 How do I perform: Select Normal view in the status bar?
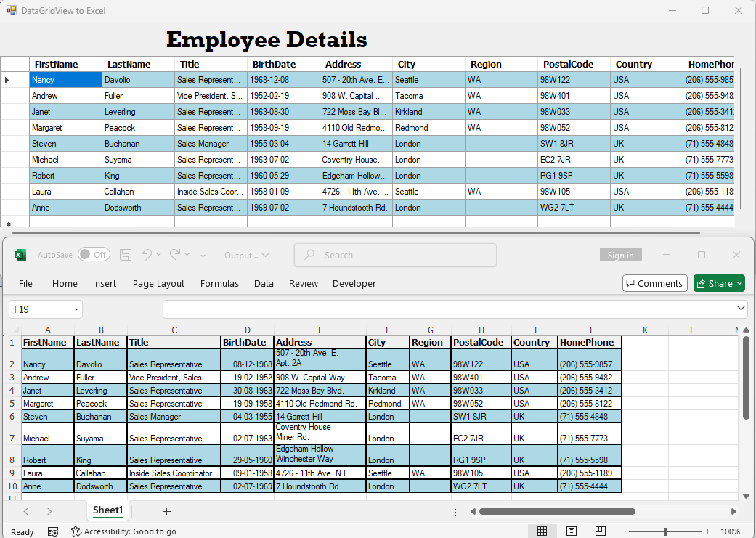tap(542, 531)
